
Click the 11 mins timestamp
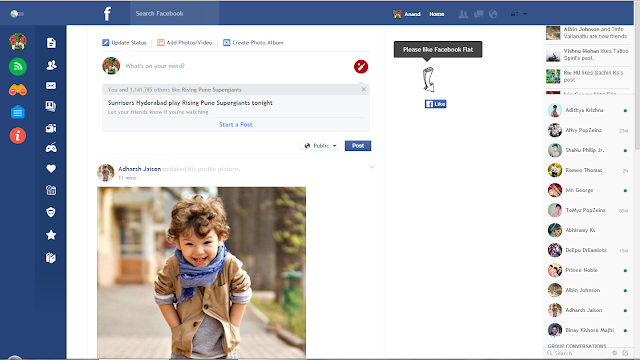tap(127, 178)
